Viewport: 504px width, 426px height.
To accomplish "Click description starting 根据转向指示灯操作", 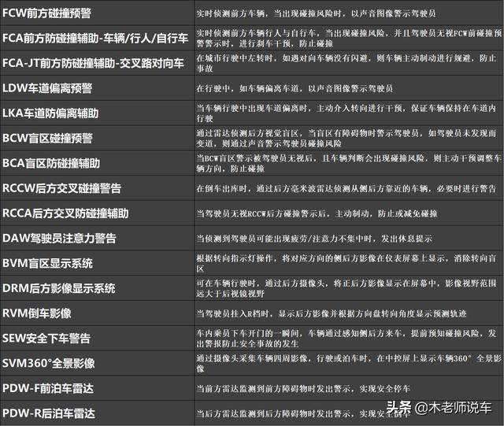I will [346, 263].
